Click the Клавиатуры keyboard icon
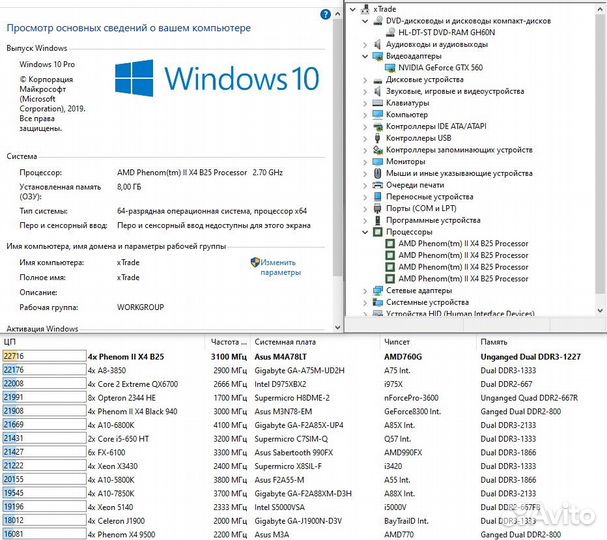607x540 pixels. click(x=377, y=103)
